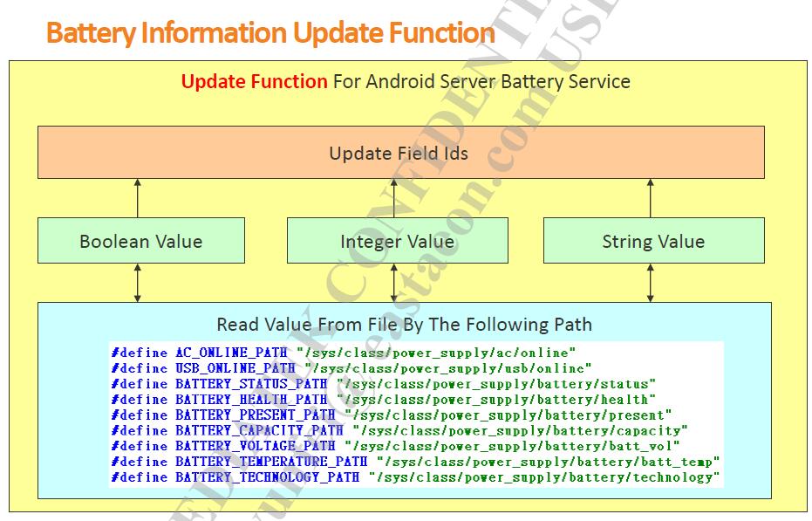Click the BATTERY_CAPACITY_PATH define line
The image size is (812, 521).
coord(399,431)
